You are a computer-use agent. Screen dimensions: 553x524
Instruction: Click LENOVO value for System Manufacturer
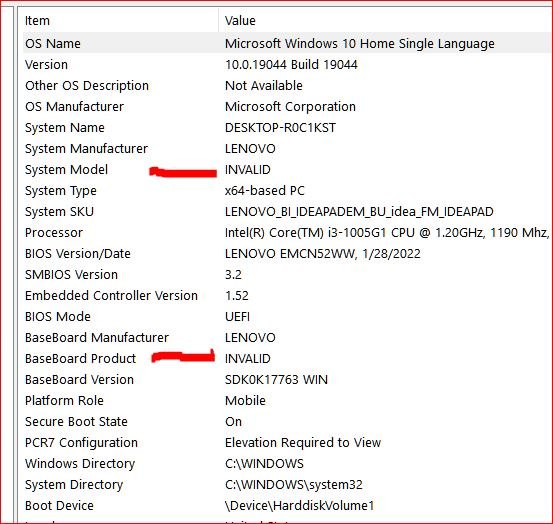250,149
